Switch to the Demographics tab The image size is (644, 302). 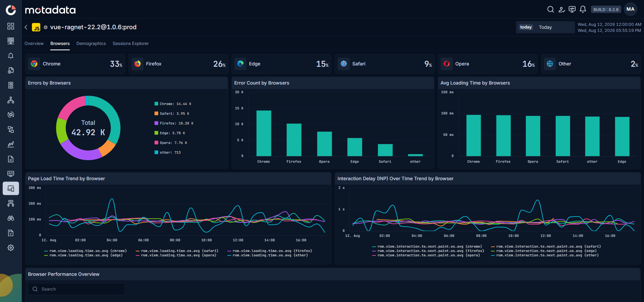(x=91, y=44)
